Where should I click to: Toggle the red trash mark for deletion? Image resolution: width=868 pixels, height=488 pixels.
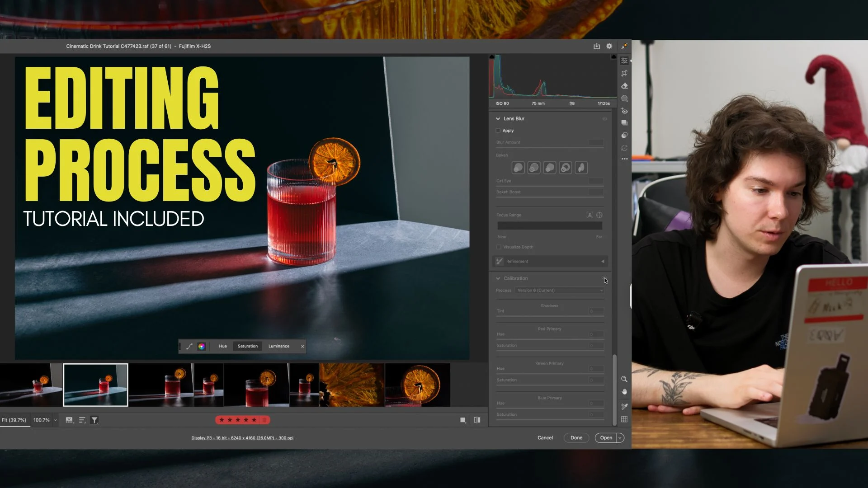point(265,420)
